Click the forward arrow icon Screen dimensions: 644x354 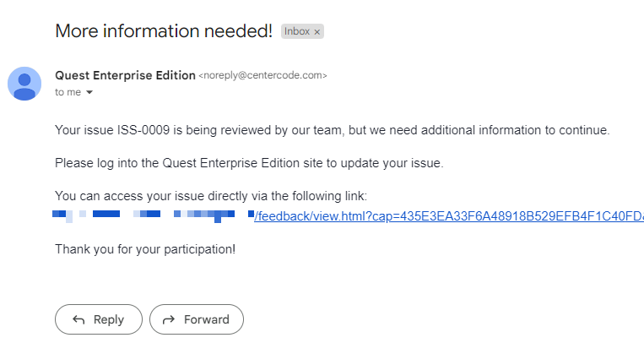point(169,319)
